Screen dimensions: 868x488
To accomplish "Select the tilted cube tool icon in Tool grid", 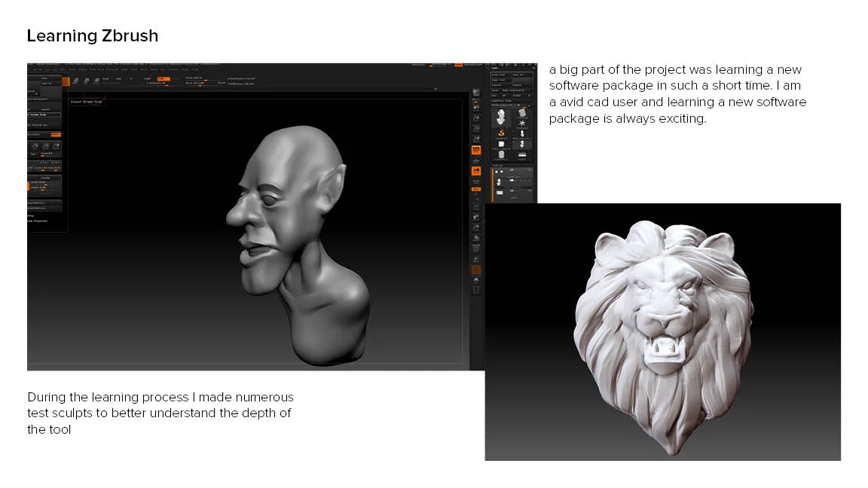I will [522, 113].
